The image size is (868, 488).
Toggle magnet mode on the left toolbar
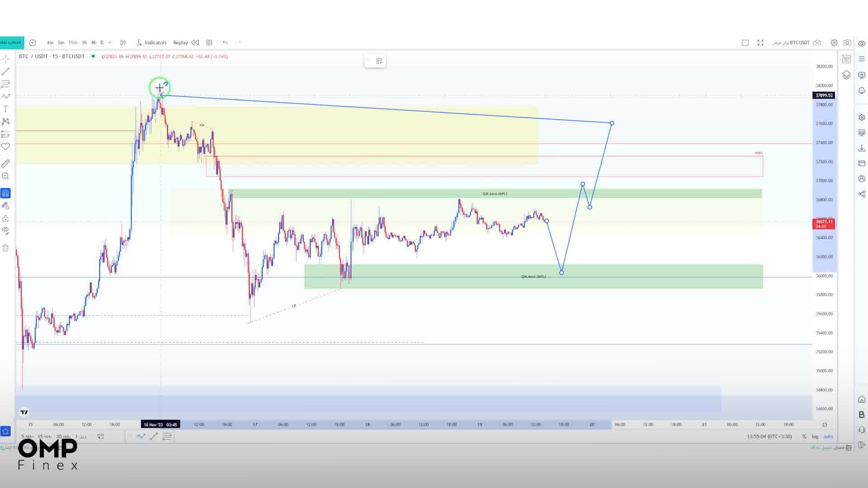pyautogui.click(x=5, y=193)
